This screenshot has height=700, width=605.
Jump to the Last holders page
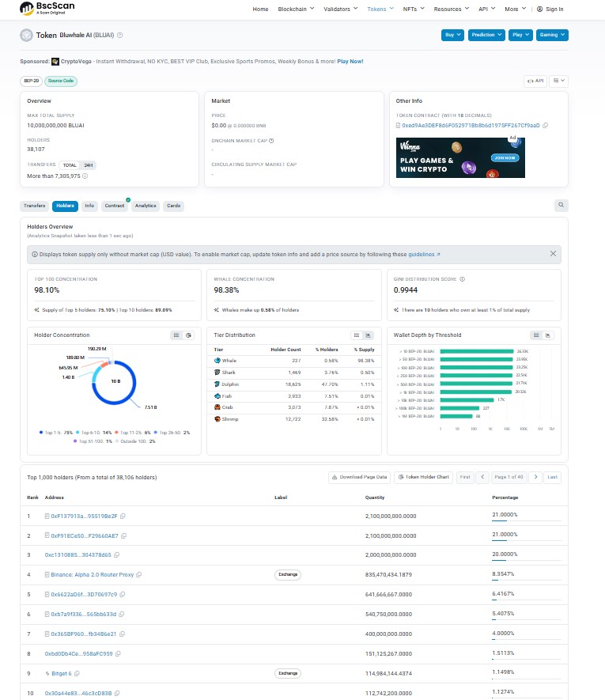pyautogui.click(x=552, y=477)
